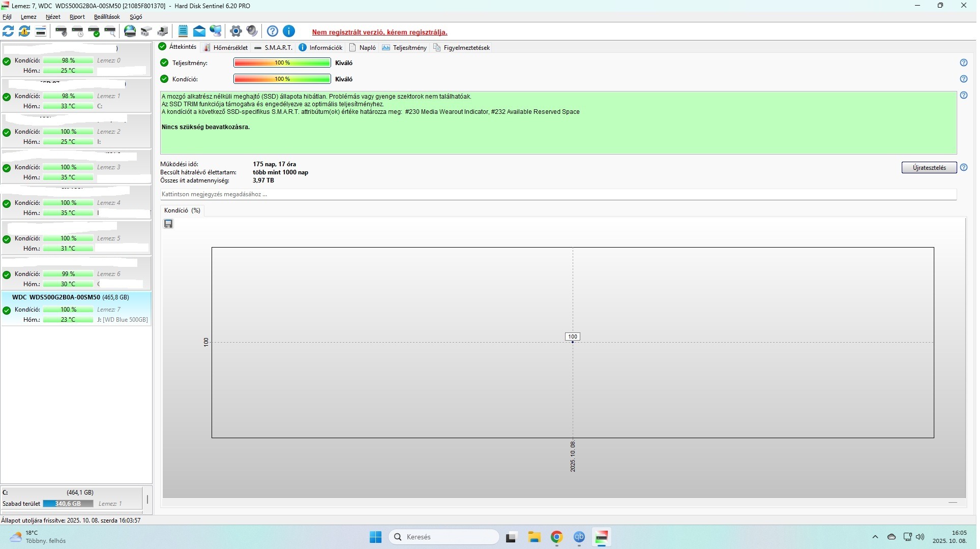Click the speaker sound toolbar icon

pyautogui.click(x=252, y=32)
